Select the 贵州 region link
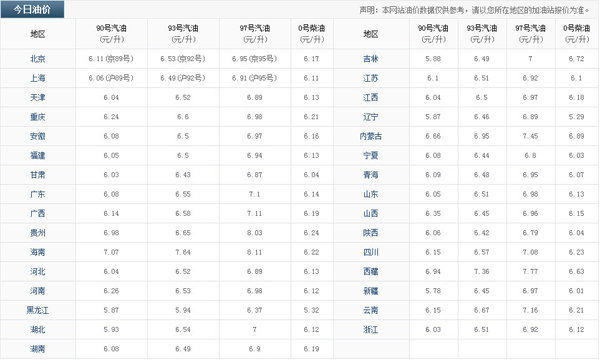 [38, 233]
